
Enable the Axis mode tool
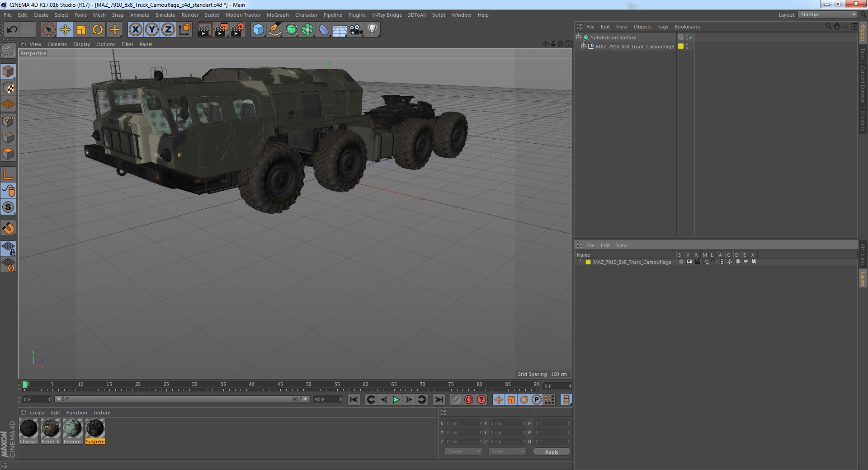[x=8, y=174]
